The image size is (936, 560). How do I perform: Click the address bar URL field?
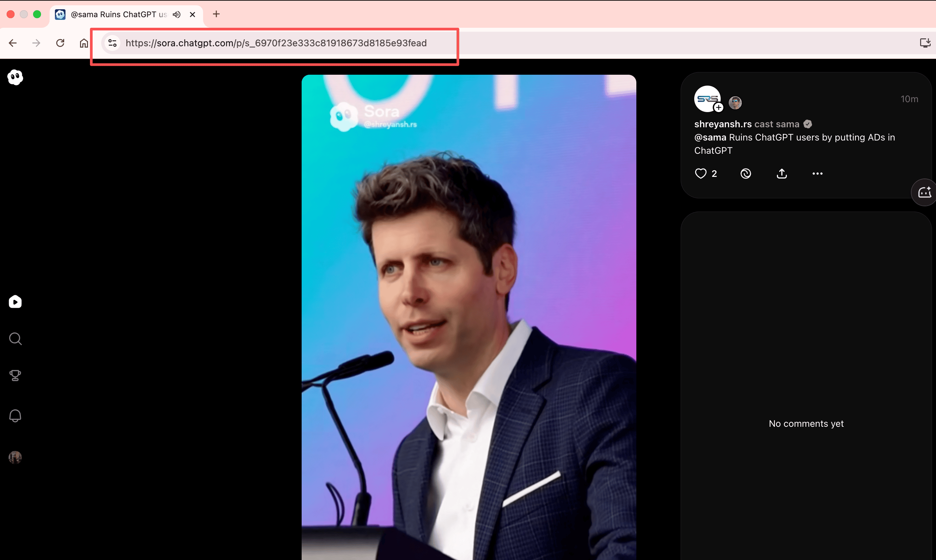click(276, 43)
